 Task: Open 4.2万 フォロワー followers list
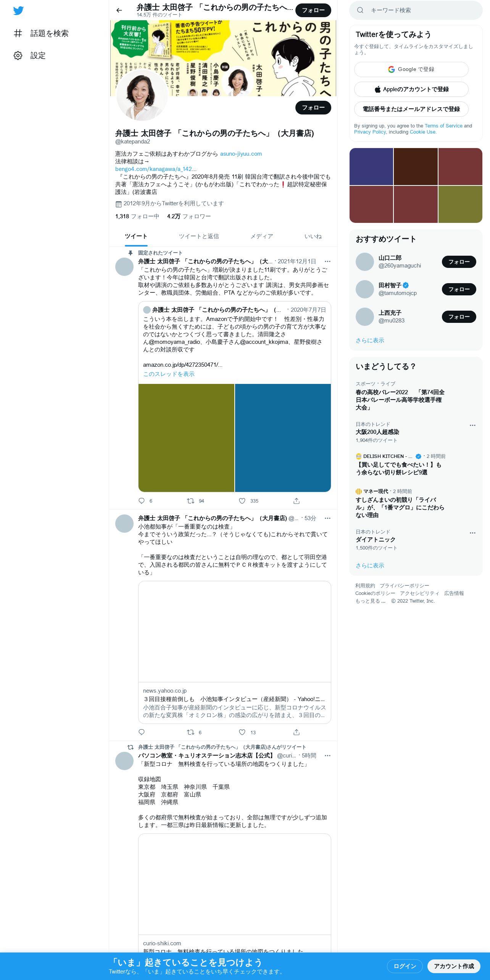pyautogui.click(x=189, y=216)
